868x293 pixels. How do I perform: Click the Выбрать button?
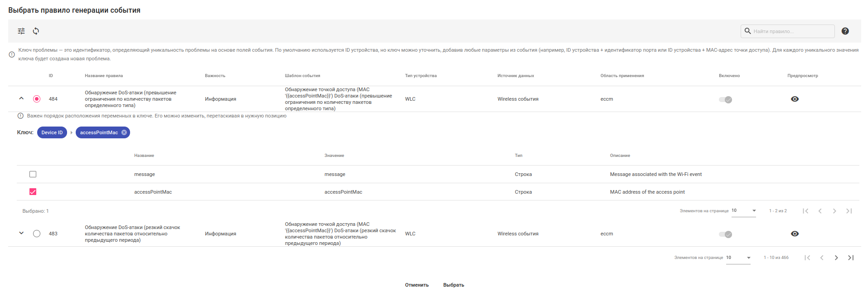[x=454, y=285]
